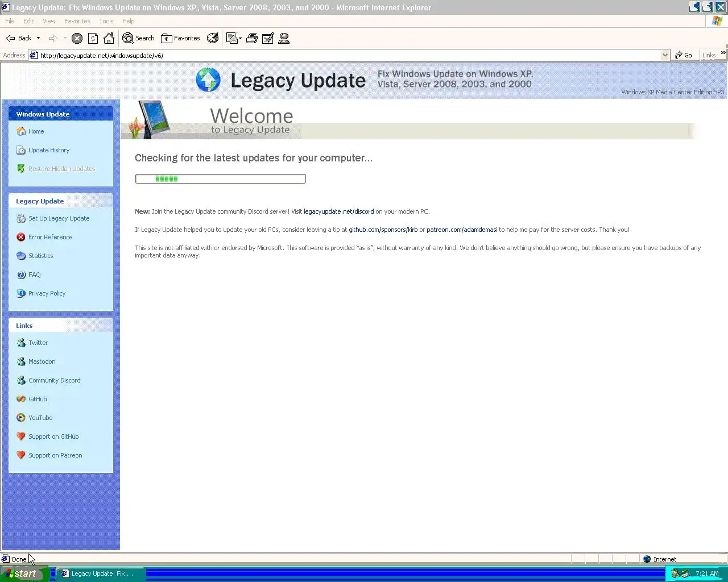Open the View menu

(x=49, y=21)
